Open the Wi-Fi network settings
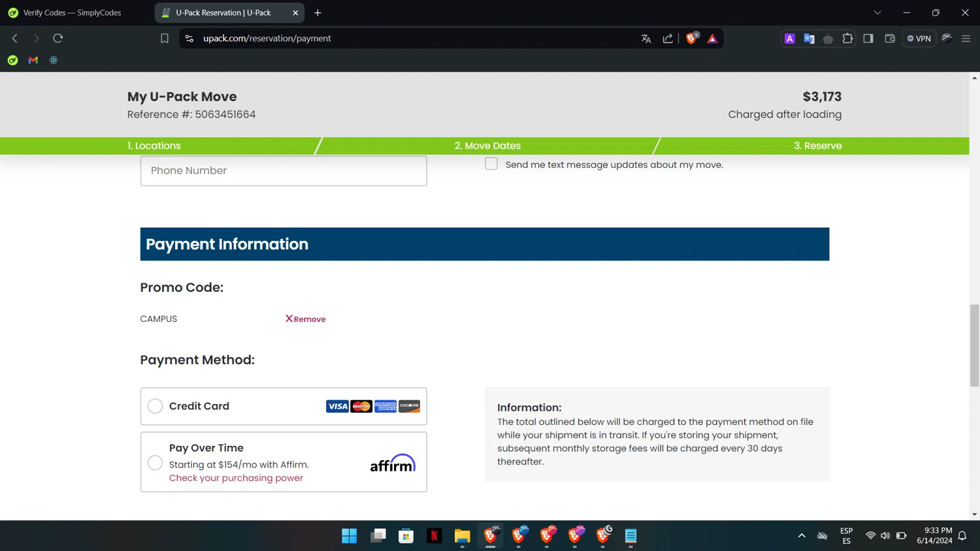Viewport: 980px width, 551px height. (x=870, y=536)
